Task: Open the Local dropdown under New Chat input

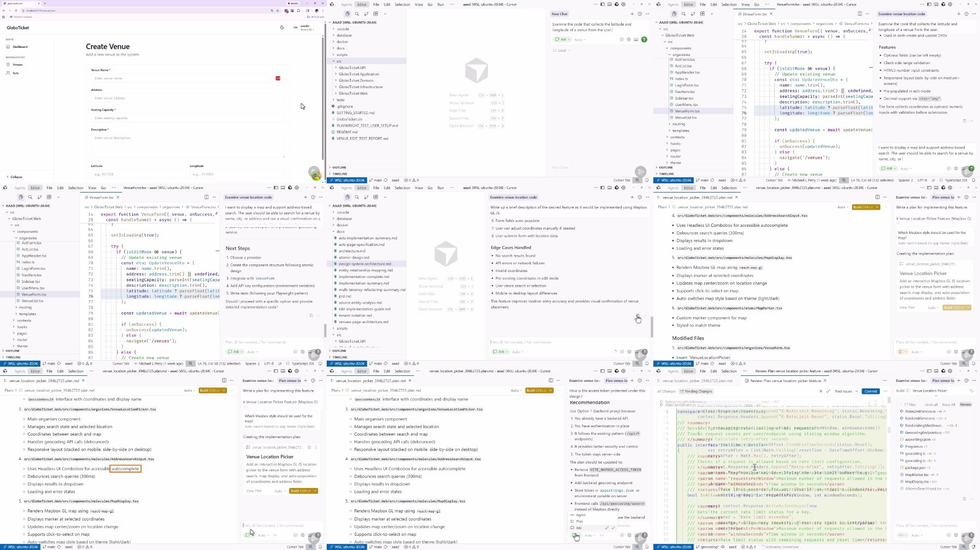Action: (x=562, y=50)
